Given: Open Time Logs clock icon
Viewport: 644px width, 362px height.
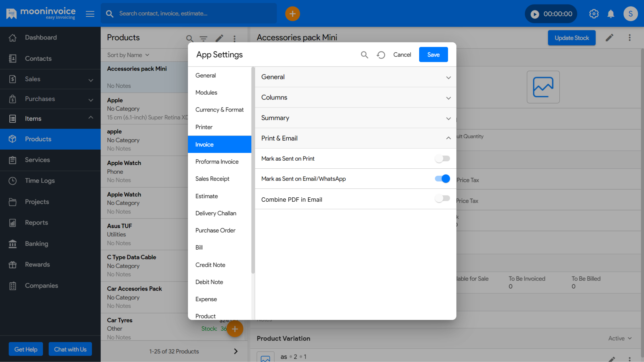Looking at the screenshot, I should [x=12, y=181].
